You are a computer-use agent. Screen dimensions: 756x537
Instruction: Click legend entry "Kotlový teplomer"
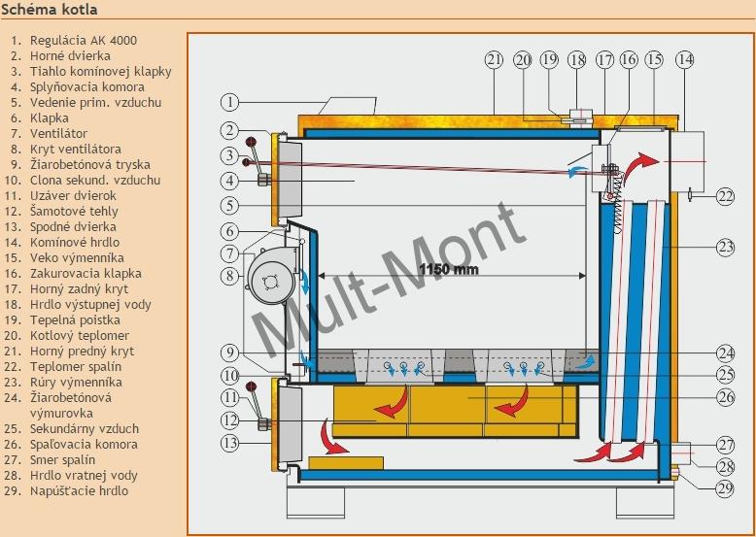pyautogui.click(x=80, y=335)
